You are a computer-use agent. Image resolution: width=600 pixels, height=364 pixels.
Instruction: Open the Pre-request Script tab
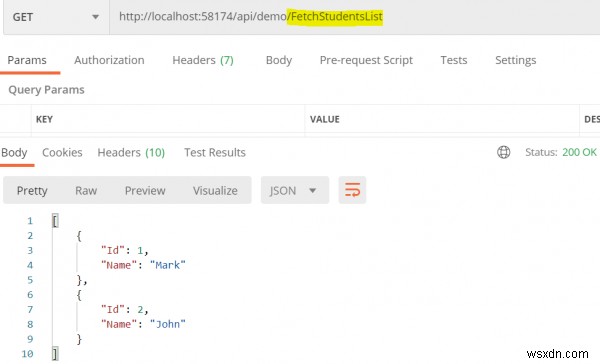366,60
